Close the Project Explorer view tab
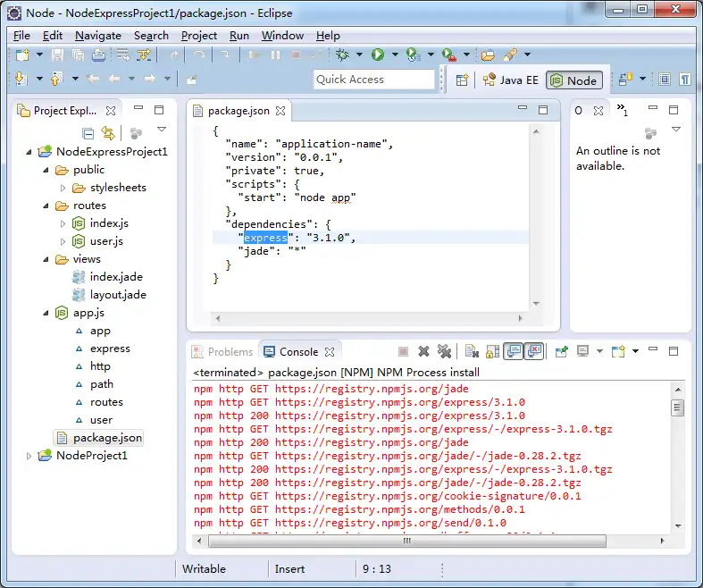The height and width of the screenshot is (588, 703). click(110, 110)
